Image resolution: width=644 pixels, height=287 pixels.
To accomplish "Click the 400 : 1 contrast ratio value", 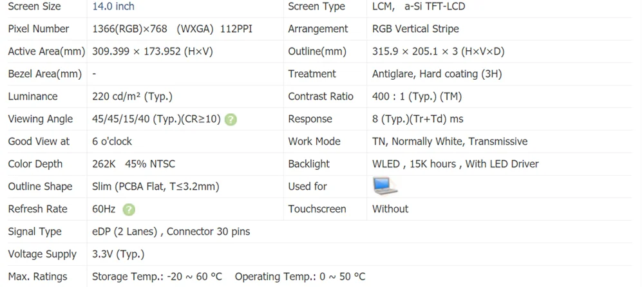I will pos(417,97).
